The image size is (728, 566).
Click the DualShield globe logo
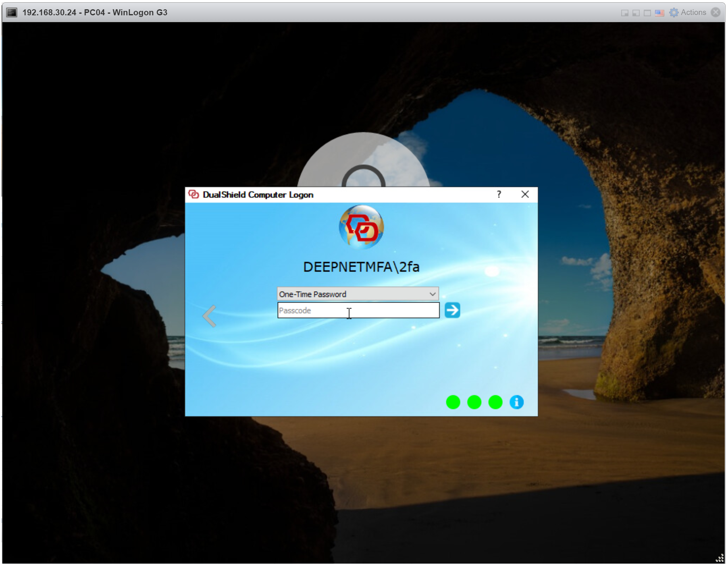tap(361, 227)
